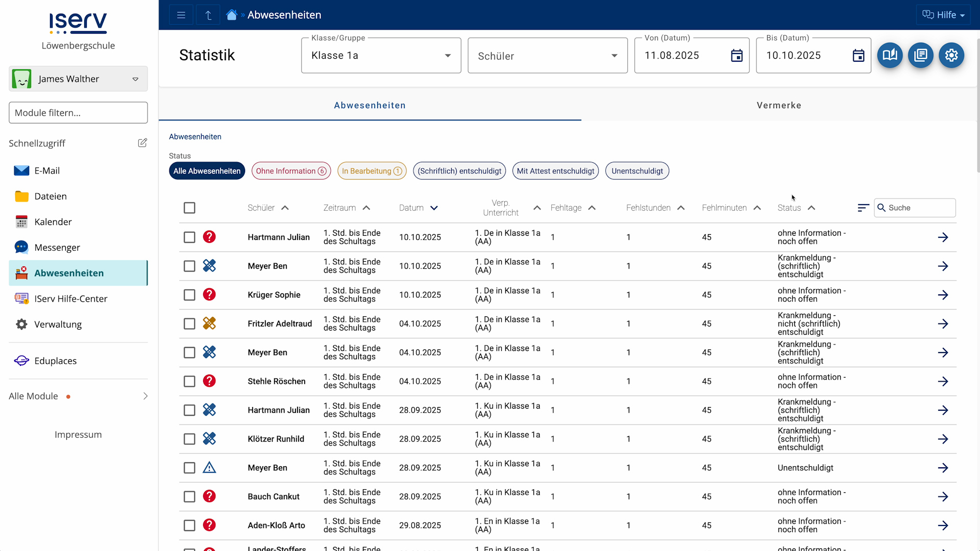Screen dimensions: 980x551
Task: Filter by Ohne Information status
Action: point(291,171)
